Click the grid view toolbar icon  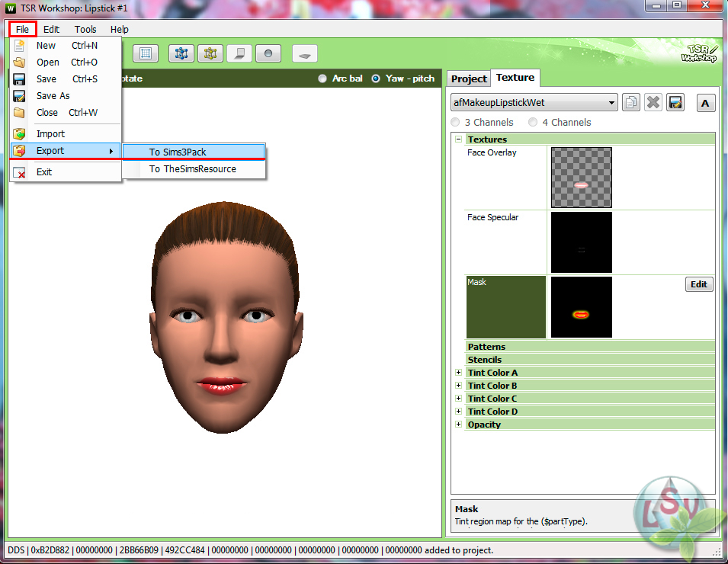pyautogui.click(x=146, y=53)
